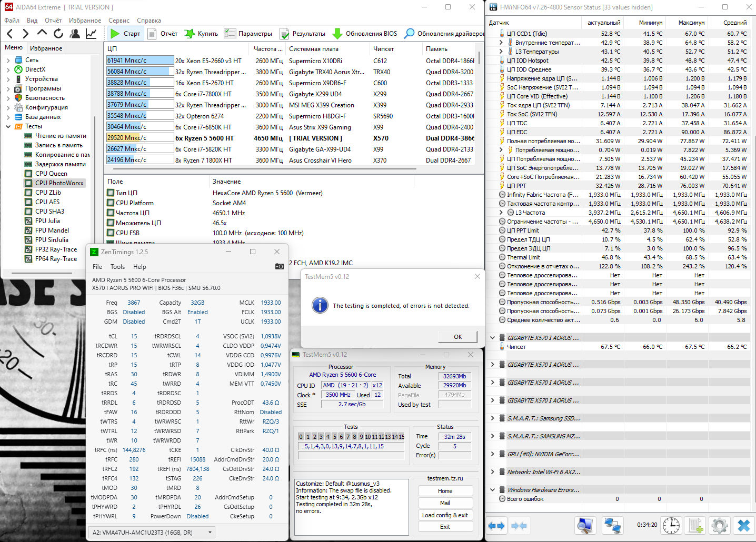Open the Help menu in ZenTimings
Viewport: 756px width, 542px height.
140,267
